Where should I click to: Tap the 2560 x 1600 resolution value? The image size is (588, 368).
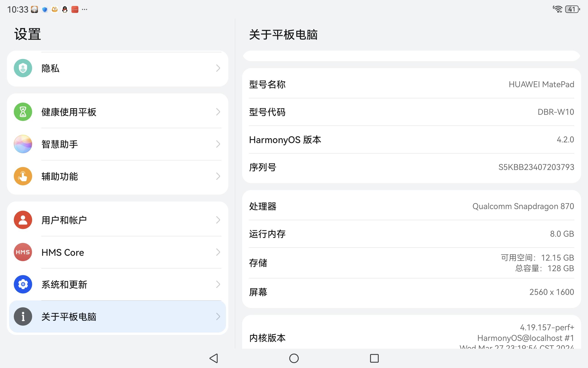[551, 292]
